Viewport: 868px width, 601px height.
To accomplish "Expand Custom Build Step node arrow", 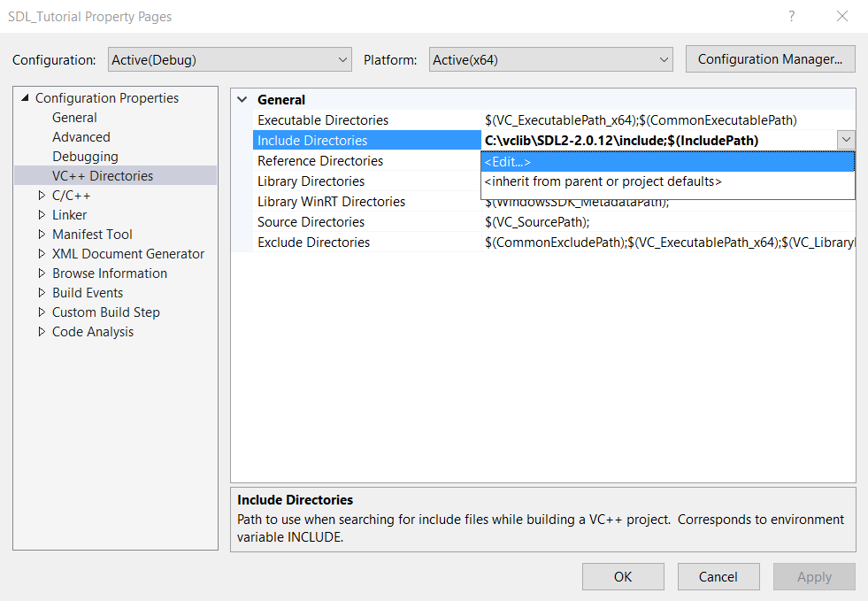I will click(42, 312).
